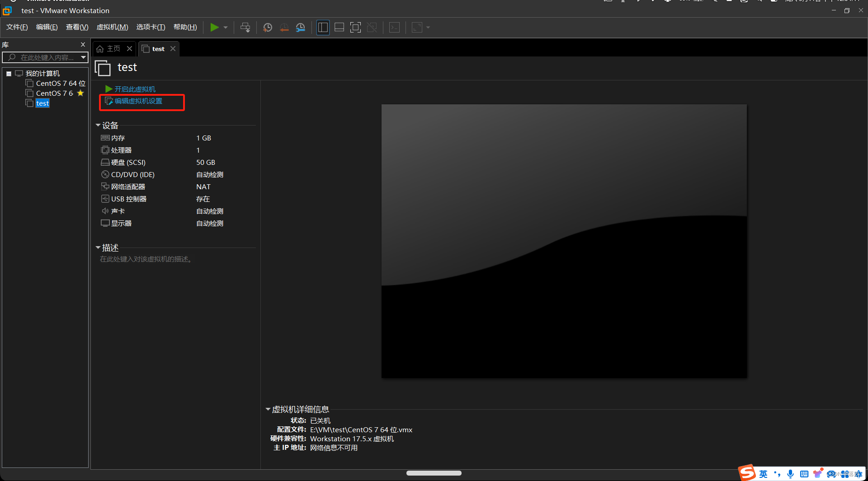Open the 文件(F) menu

click(17, 27)
